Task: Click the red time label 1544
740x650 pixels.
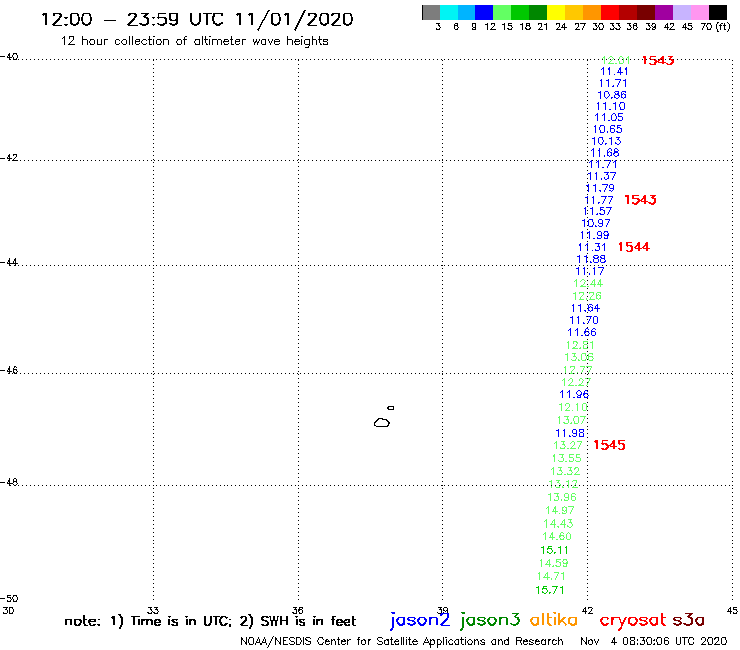Action: pos(634,247)
